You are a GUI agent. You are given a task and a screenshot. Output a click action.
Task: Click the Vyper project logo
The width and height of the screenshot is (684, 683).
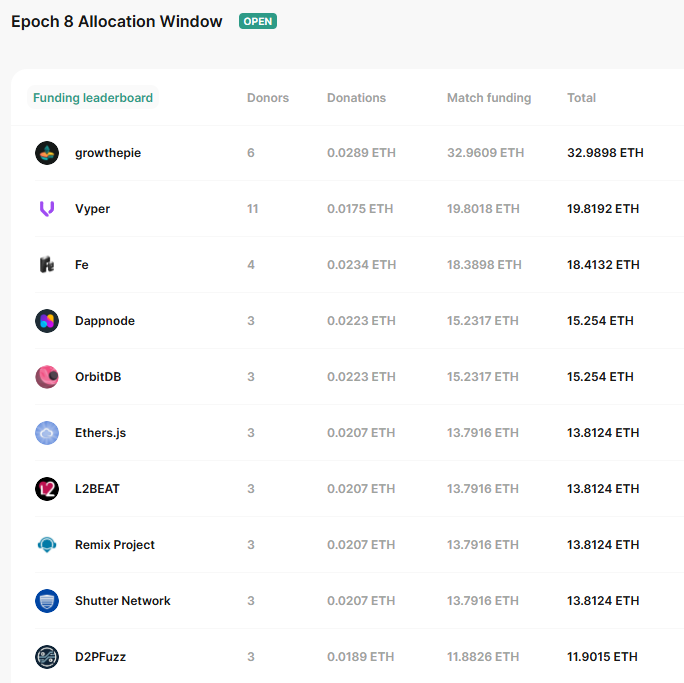pos(47,209)
